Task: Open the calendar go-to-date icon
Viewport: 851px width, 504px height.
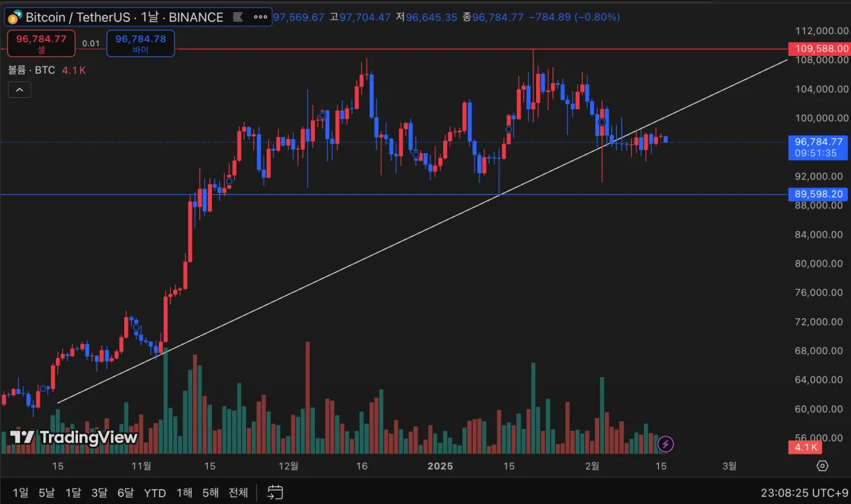Action: (276, 492)
